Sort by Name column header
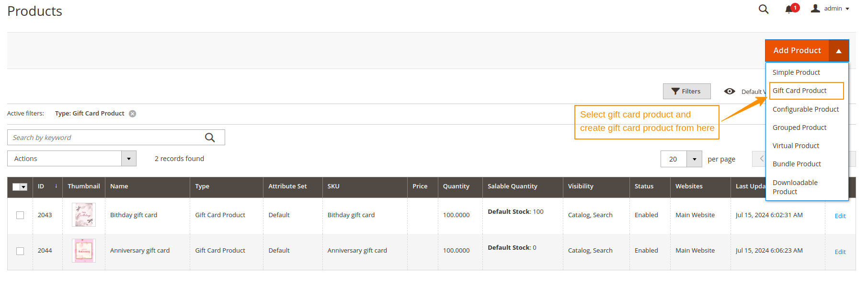 tap(148, 186)
